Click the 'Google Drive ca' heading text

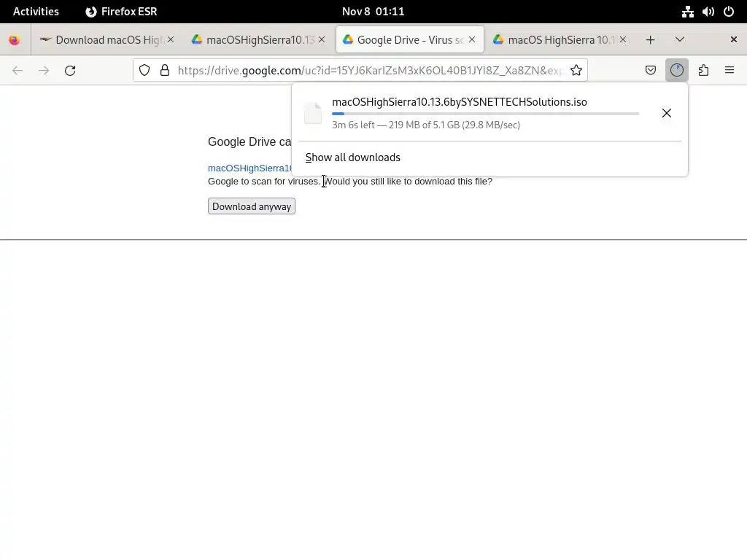pos(249,142)
